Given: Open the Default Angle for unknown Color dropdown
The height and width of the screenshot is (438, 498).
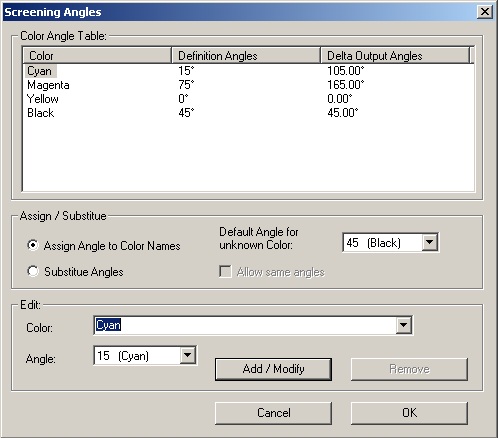Looking at the screenshot, I should pos(429,243).
